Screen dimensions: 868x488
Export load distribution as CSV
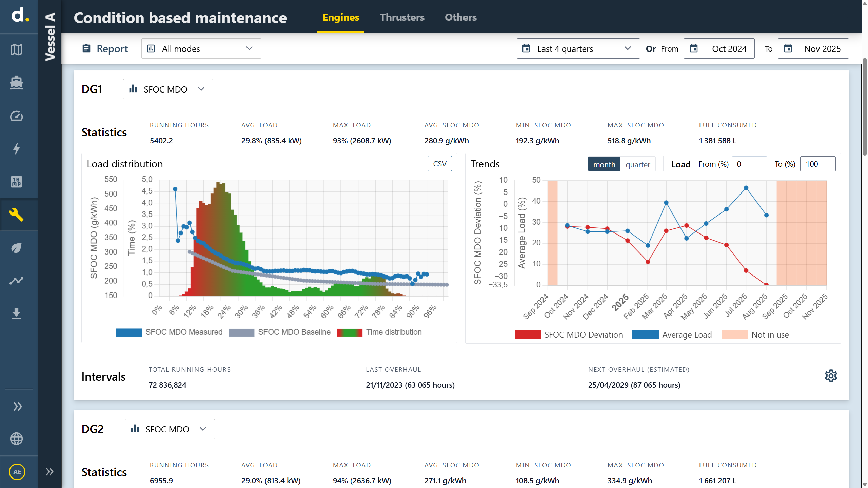pyautogui.click(x=440, y=164)
